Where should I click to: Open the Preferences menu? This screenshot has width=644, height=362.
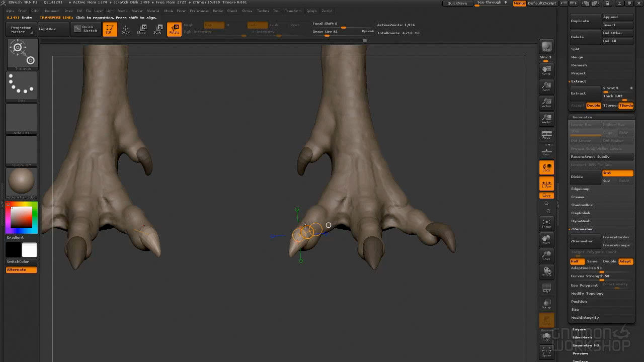pyautogui.click(x=199, y=11)
